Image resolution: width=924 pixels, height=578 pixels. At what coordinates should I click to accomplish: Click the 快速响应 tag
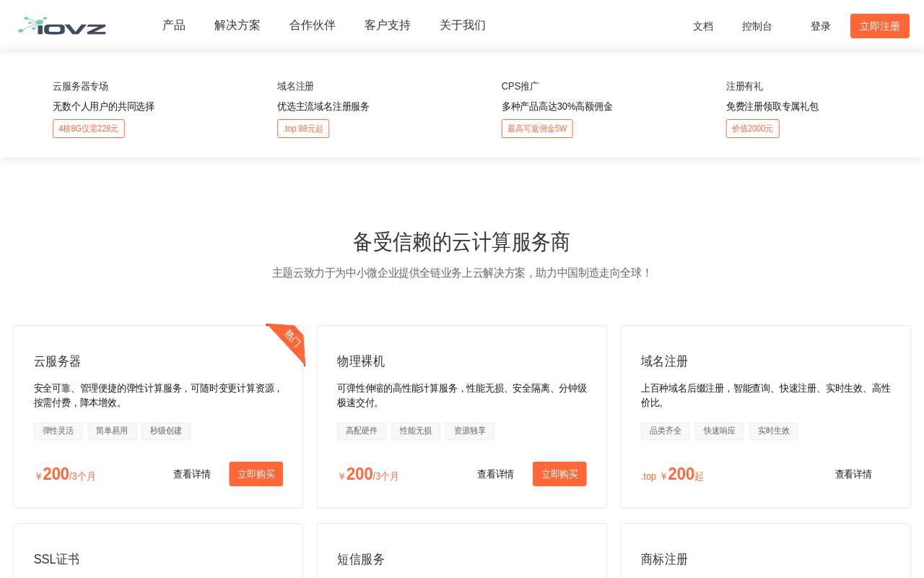[x=720, y=431]
